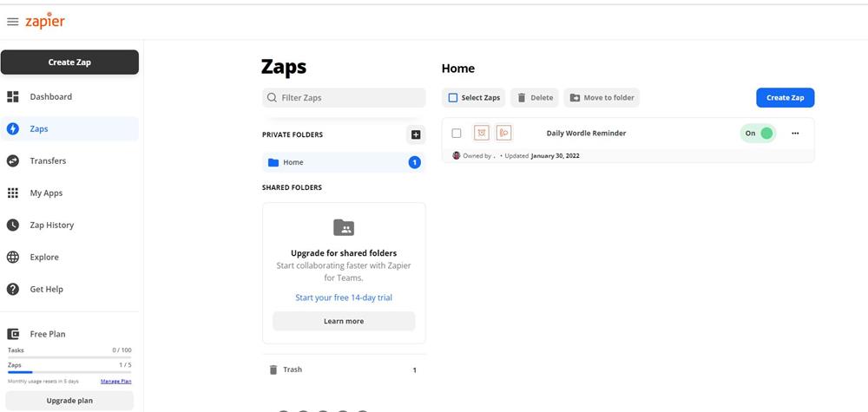The width and height of the screenshot is (868, 412).
Task: Click the Filter Zaps search field
Action: (x=344, y=98)
